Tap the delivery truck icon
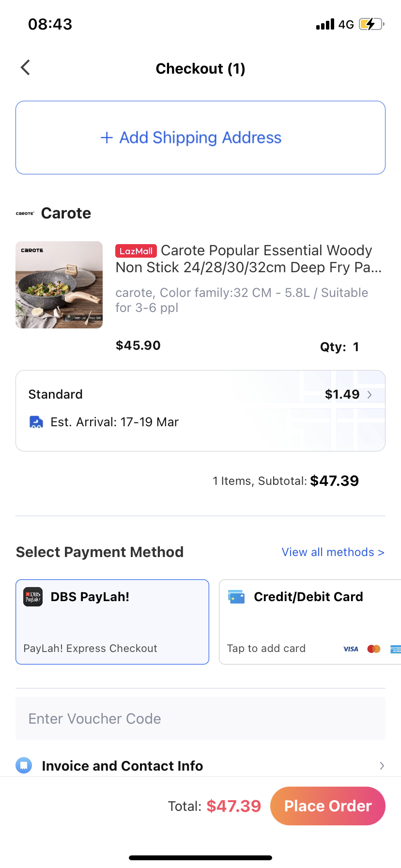The image size is (401, 868). tap(36, 422)
